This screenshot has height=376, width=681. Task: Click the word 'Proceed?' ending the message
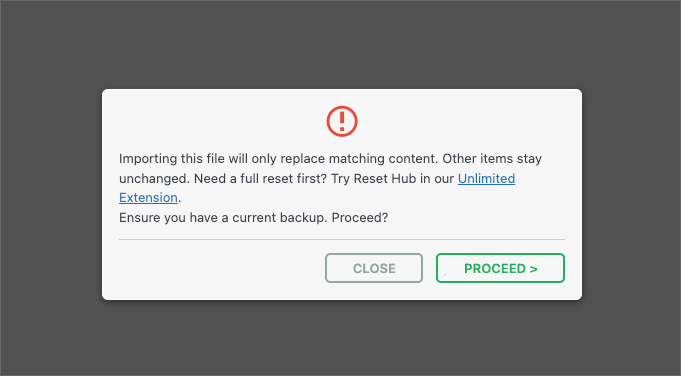click(x=360, y=218)
